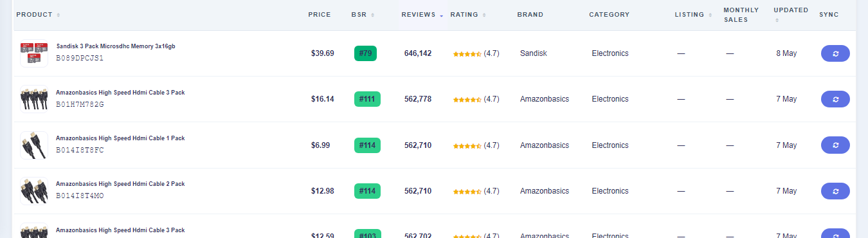Screen dimensions: 868x238
Task: Open Sandisk microSD cards thumbnail
Action: click(x=34, y=53)
